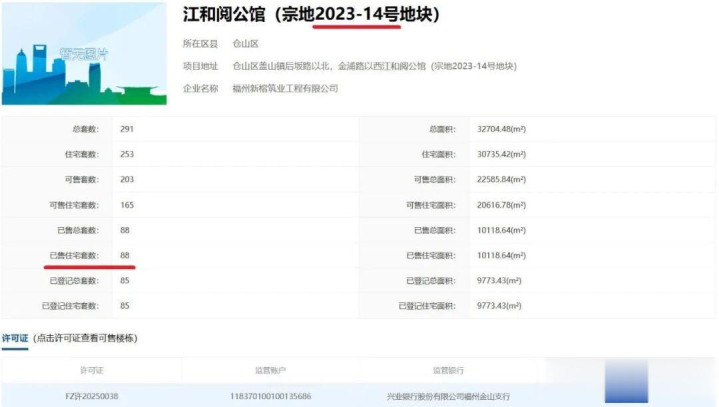Click 已登记总面积 value 9773.43(m²)
Screen dimensions: 719x407
tap(499, 280)
